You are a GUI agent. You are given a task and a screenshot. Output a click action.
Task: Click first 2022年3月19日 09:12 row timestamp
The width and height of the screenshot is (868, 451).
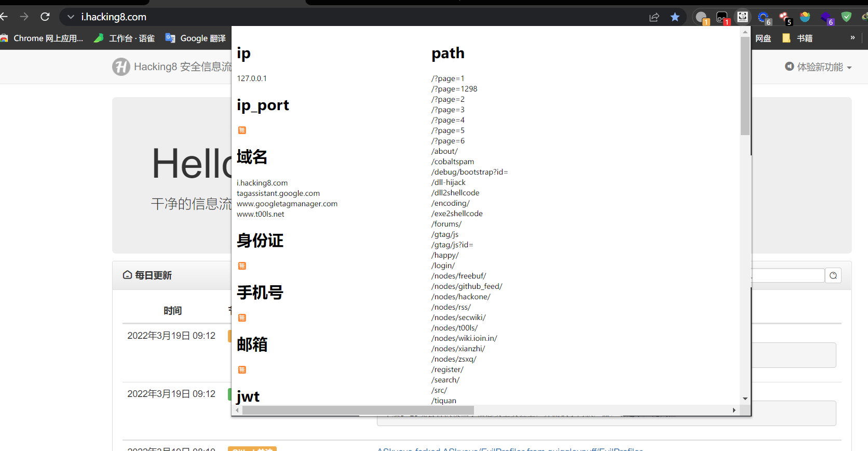pos(171,336)
